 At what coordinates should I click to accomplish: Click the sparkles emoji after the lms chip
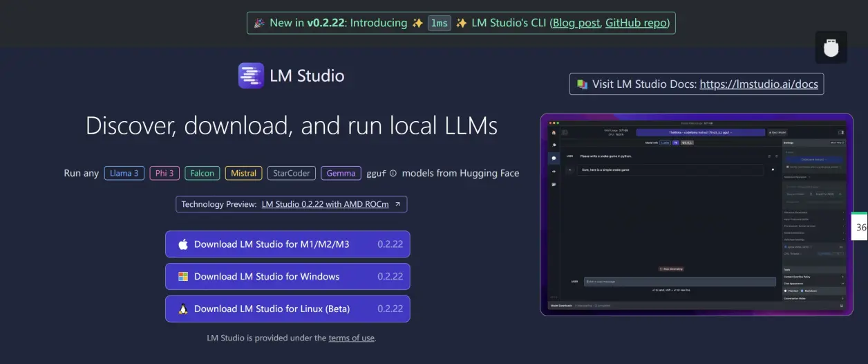pyautogui.click(x=461, y=23)
